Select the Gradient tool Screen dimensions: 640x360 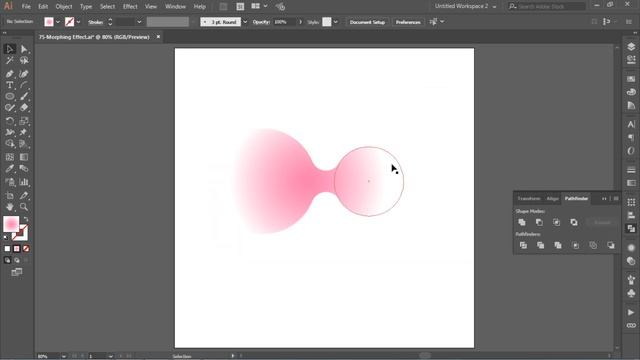[x=24, y=157]
